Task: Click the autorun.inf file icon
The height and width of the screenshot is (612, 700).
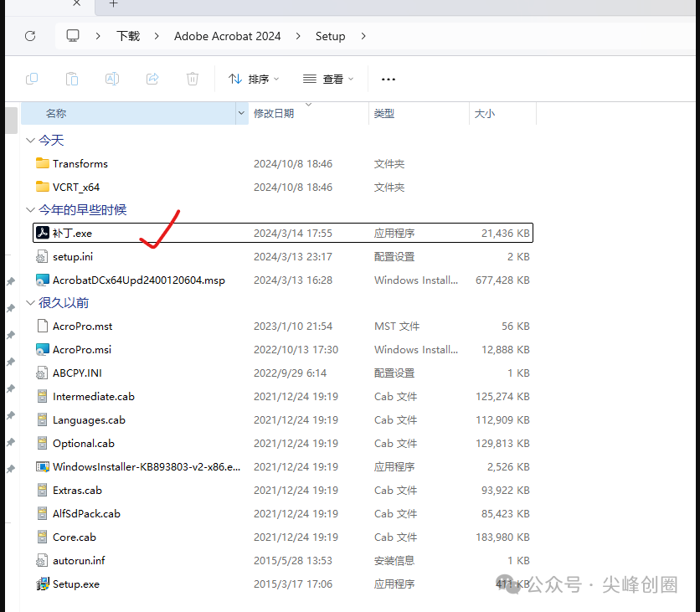Action: click(x=42, y=560)
